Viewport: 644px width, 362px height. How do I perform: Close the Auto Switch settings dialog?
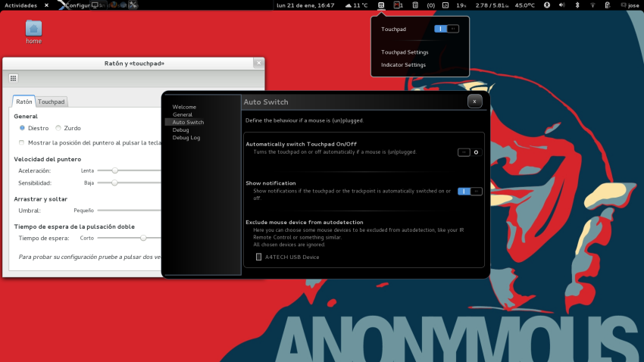tap(474, 101)
